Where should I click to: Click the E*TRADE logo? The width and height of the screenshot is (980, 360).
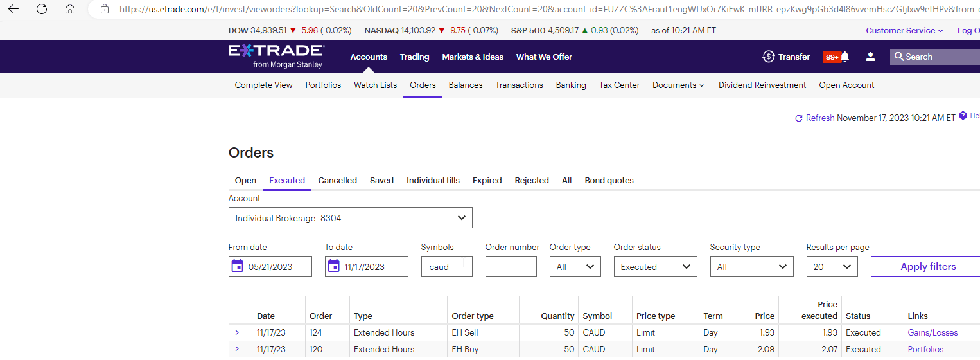point(276,56)
